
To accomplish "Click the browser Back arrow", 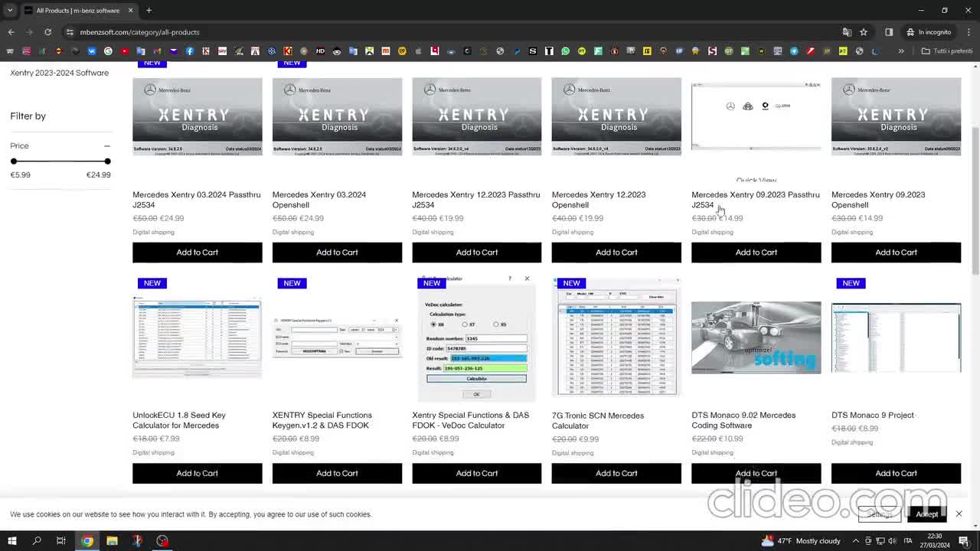I will [x=11, y=32].
